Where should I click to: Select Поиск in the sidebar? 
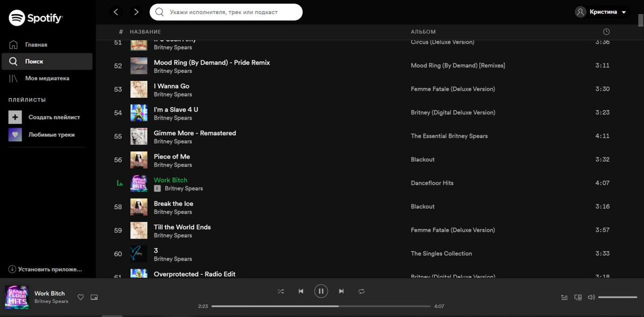coord(47,61)
